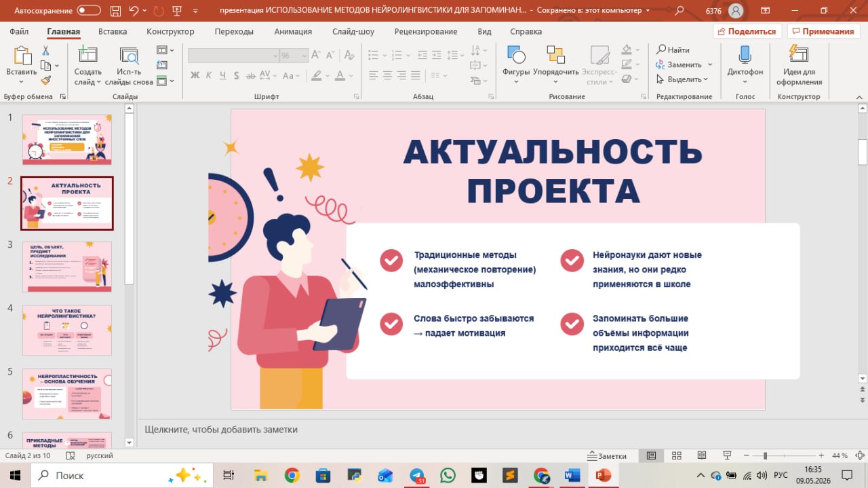Open WhatsApp from the taskbar
Image resolution: width=868 pixels, height=488 pixels.
(448, 475)
